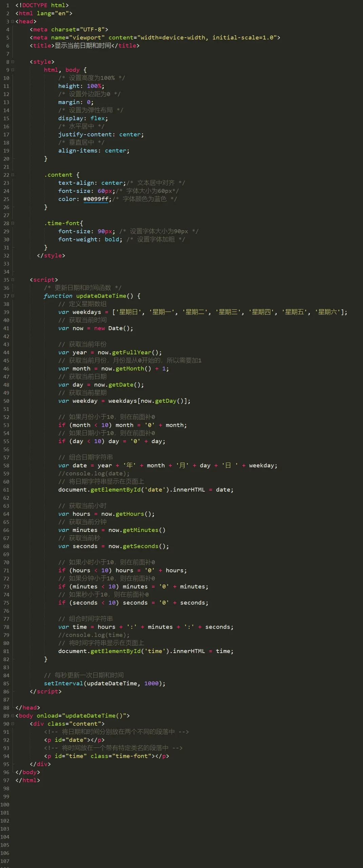Click the p id="date" element line
Viewport: 363px width, 868px height.
tap(74, 740)
